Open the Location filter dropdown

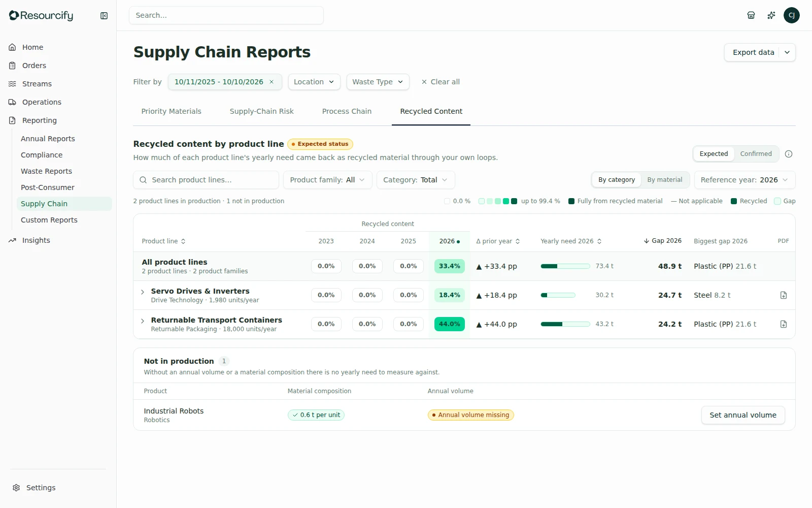(x=314, y=82)
